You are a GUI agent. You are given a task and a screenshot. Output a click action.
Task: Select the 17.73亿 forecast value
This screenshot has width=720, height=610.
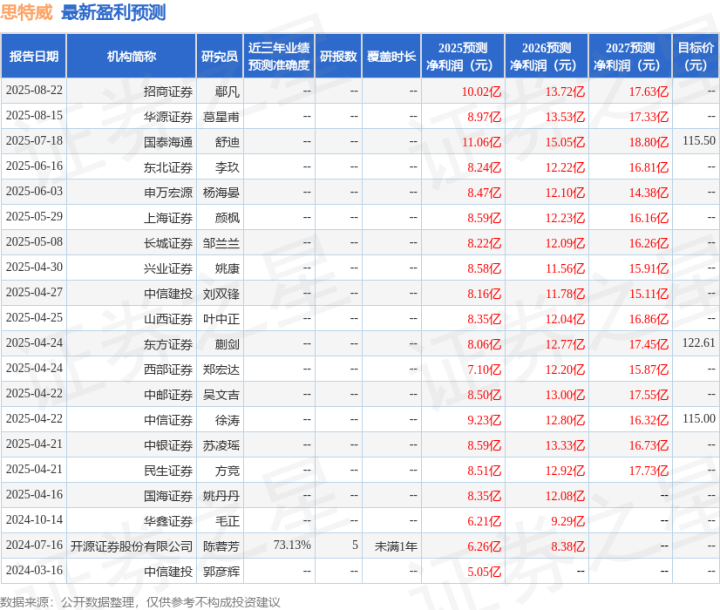pyautogui.click(x=648, y=471)
